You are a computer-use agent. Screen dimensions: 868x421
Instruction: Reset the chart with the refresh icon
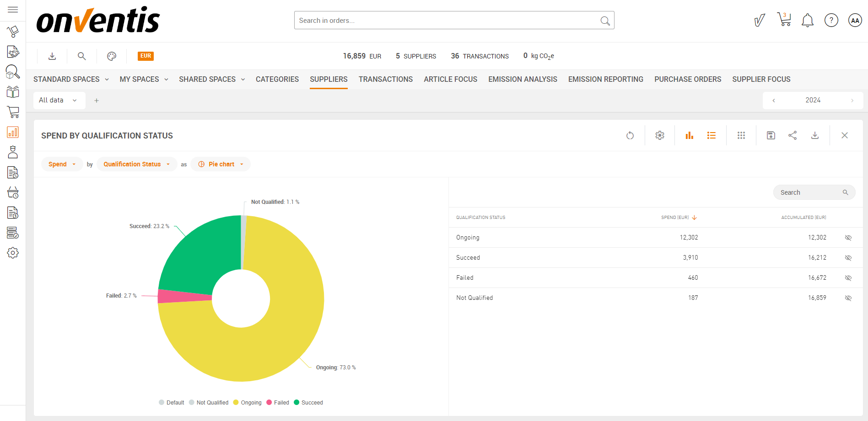(630, 135)
